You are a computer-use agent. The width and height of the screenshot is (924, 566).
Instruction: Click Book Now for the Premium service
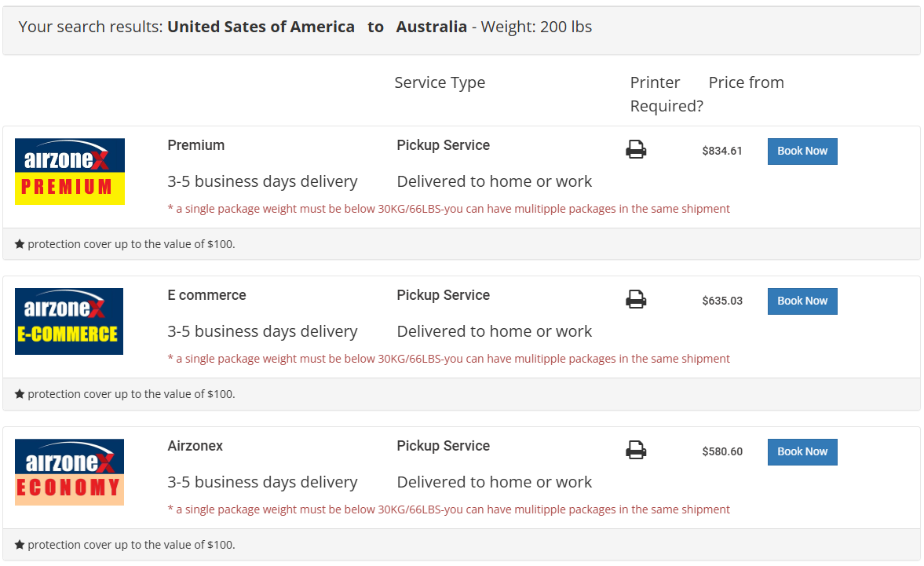802,151
